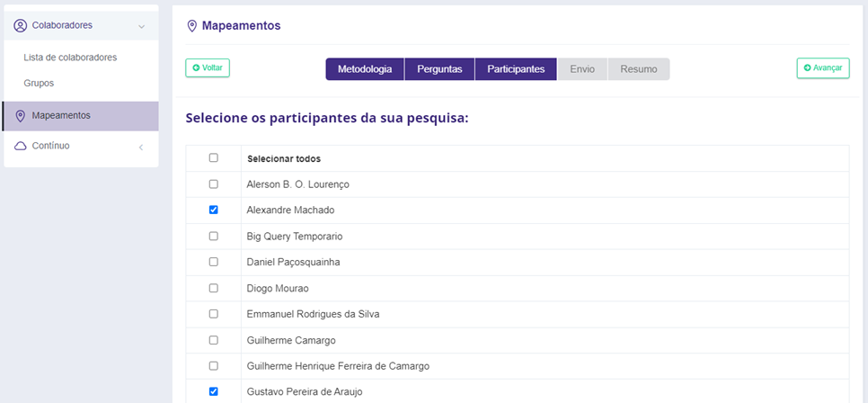Check the Selecionar todos checkbox

213,158
